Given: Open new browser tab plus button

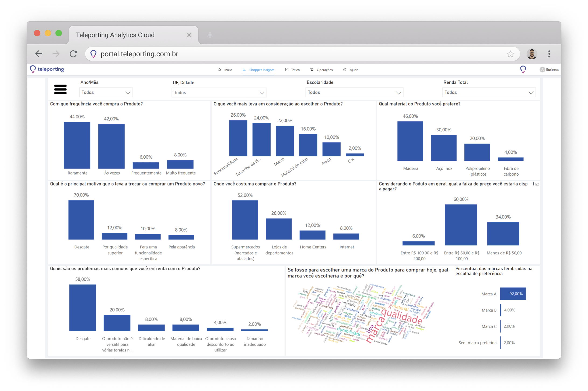Looking at the screenshot, I should pos(210,35).
